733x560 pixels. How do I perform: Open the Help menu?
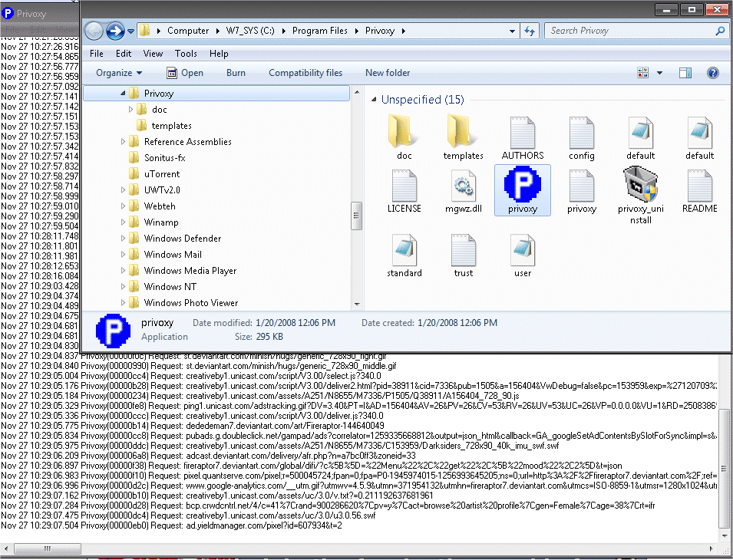[x=219, y=54]
